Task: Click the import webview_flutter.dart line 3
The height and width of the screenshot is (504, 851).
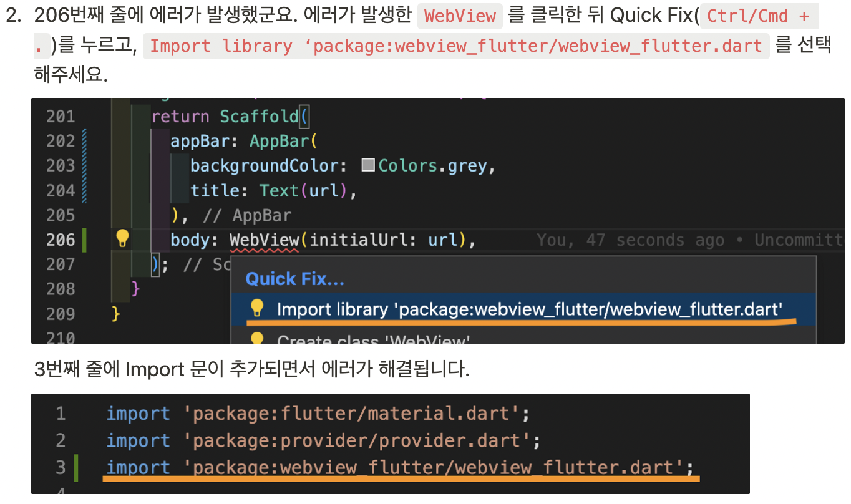Action: click(400, 467)
